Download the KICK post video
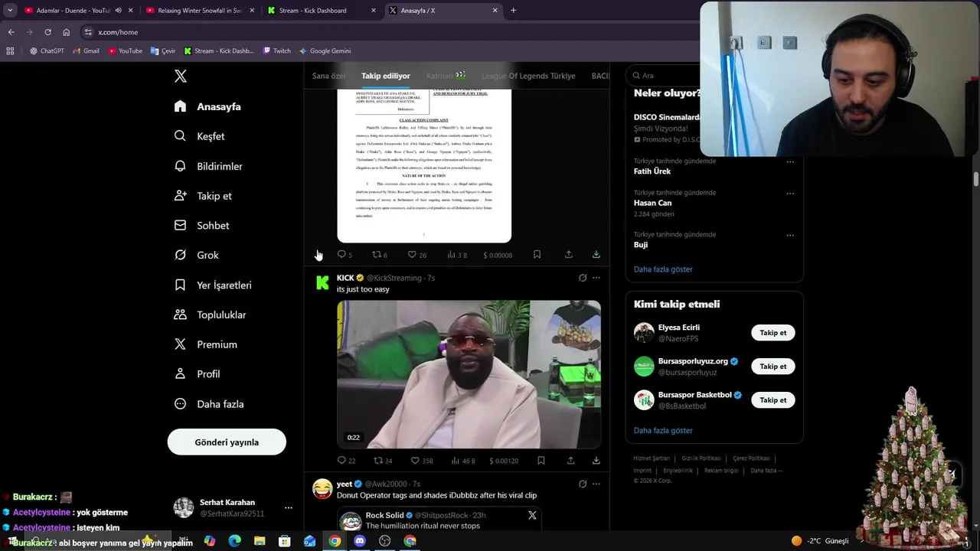980x551 pixels. pos(596,461)
